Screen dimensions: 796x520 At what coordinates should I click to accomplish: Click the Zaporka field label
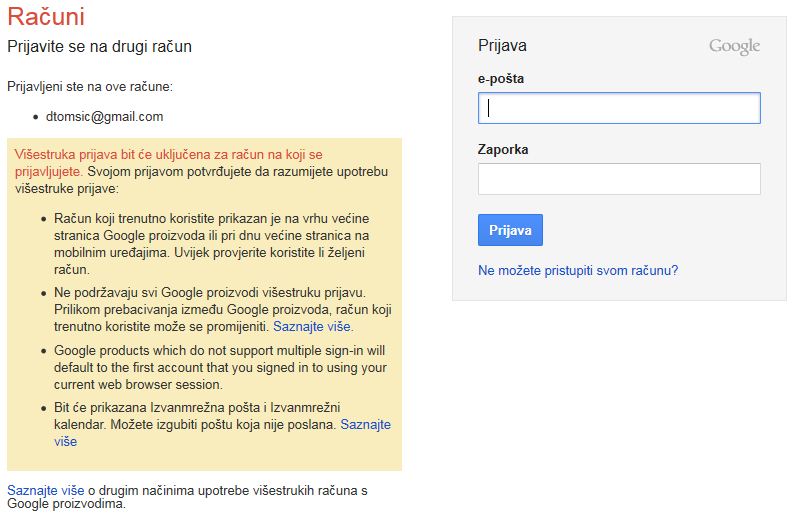pyautogui.click(x=503, y=149)
